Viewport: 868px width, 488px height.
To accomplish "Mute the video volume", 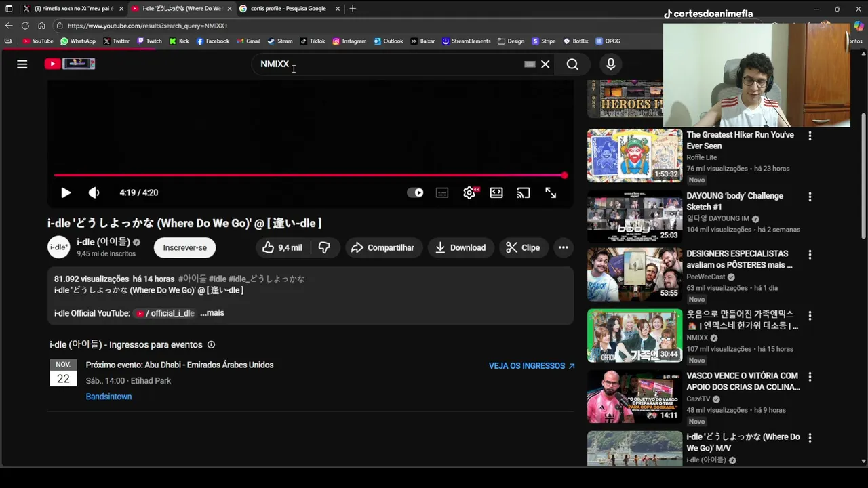I will coord(94,192).
